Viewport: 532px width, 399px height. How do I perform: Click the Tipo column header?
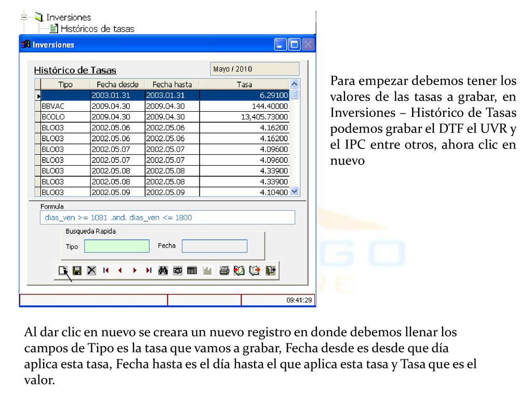click(x=65, y=84)
